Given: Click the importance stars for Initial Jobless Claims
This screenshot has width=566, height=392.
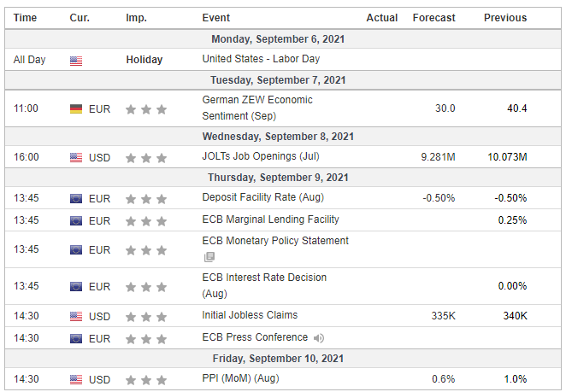Looking at the screenshot, I should click(x=146, y=317).
